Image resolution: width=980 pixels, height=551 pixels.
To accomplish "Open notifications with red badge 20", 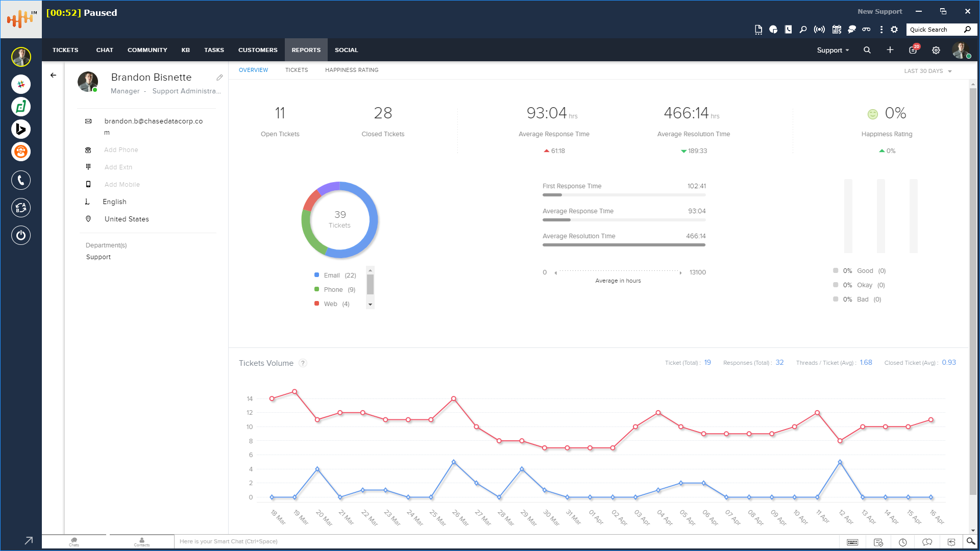I will (913, 50).
